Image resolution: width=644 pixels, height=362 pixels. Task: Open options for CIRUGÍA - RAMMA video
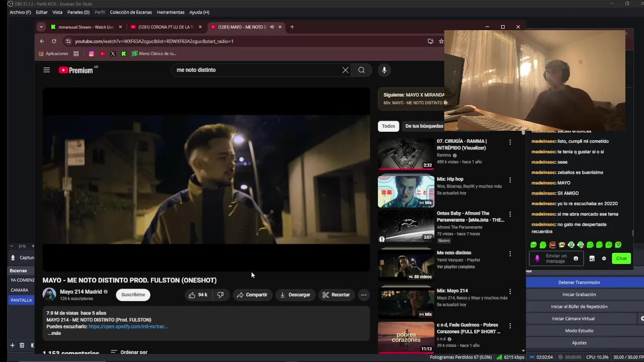pyautogui.click(x=510, y=142)
